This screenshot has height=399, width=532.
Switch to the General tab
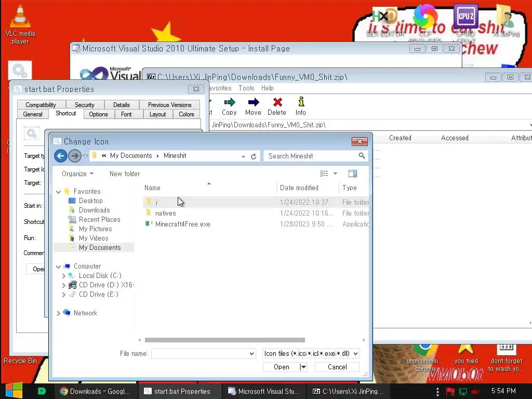(x=33, y=114)
